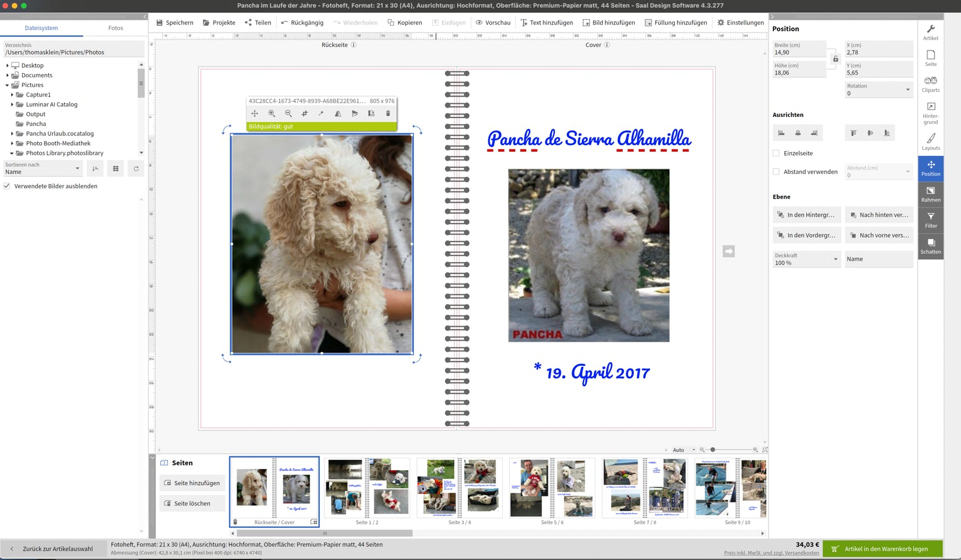
Task: Uncheck 'Verwendete Bilder ausblenden'
Action: coord(7,186)
